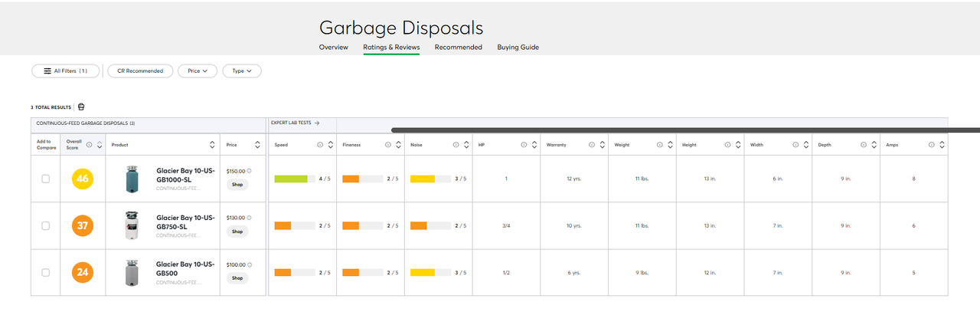Click Shop button for the $150.00 disposal

[x=237, y=185]
